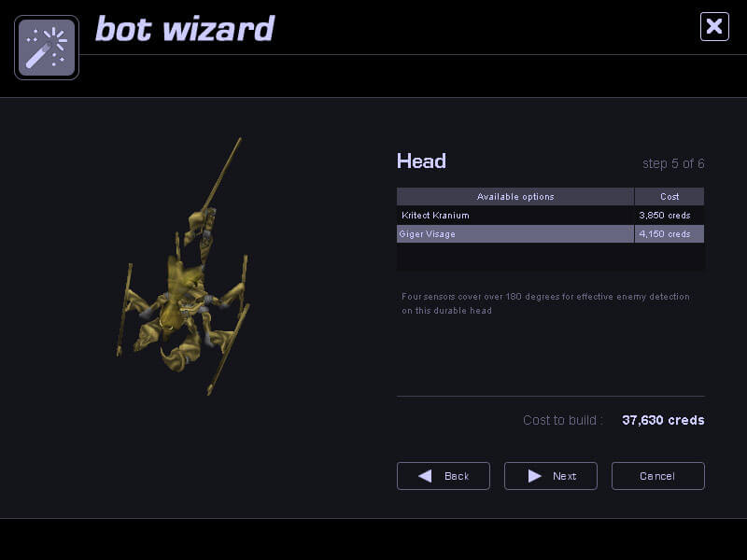Screen dimensions: 747x560
Task: Click the Cost column header
Action: coord(669,197)
